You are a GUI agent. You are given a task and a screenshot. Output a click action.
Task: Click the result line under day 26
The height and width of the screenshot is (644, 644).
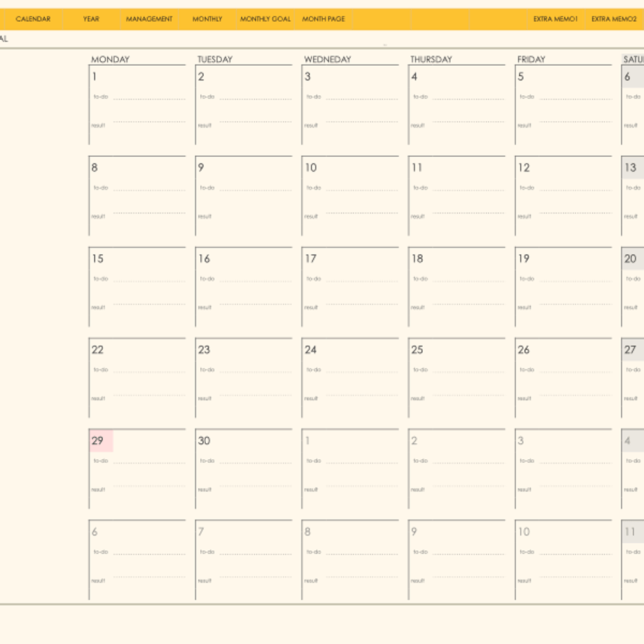click(x=575, y=395)
